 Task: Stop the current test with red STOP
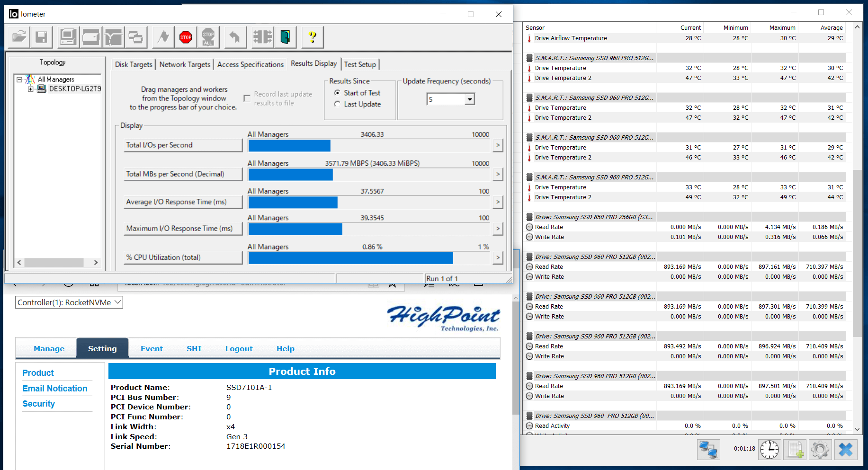click(x=186, y=37)
